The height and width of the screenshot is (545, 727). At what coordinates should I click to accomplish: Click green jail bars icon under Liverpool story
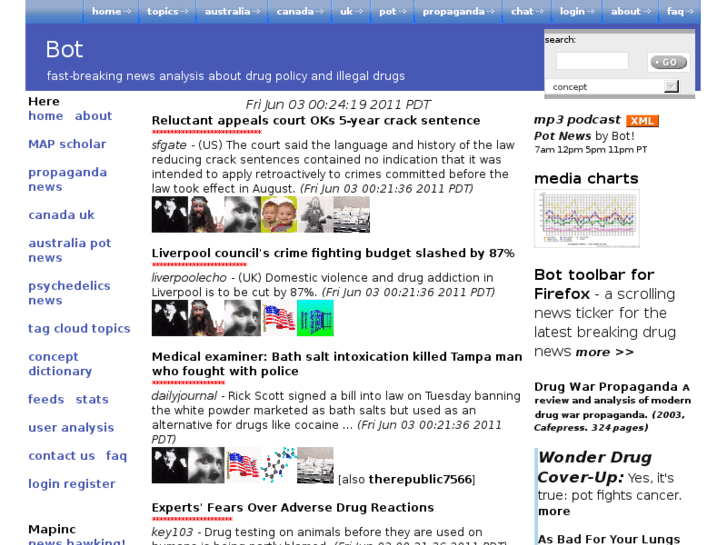tap(315, 318)
